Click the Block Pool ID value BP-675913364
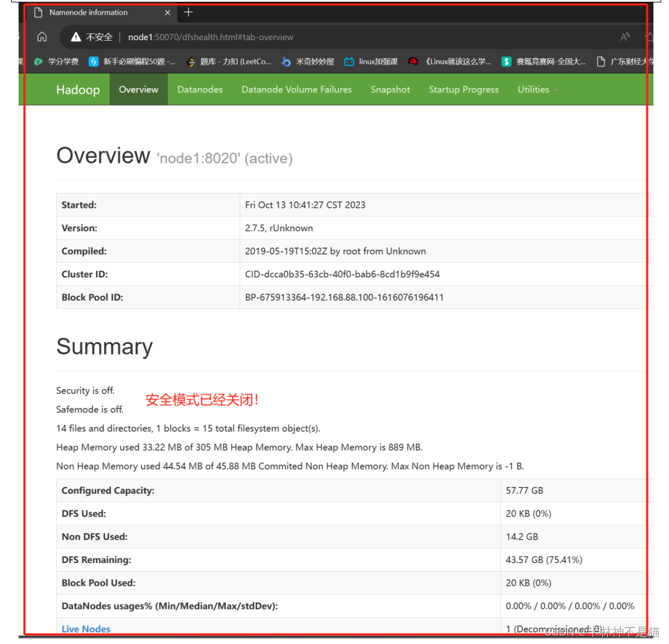 344,297
